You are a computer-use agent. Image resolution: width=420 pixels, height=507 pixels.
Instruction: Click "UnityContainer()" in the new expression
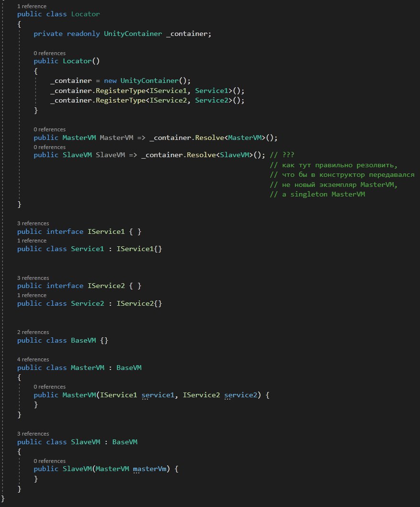(153, 81)
